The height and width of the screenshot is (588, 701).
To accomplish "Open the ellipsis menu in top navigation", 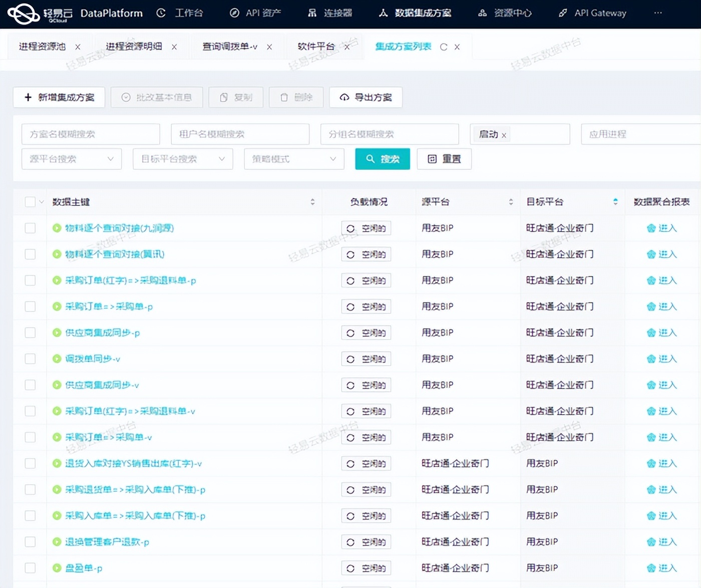I will tap(658, 14).
